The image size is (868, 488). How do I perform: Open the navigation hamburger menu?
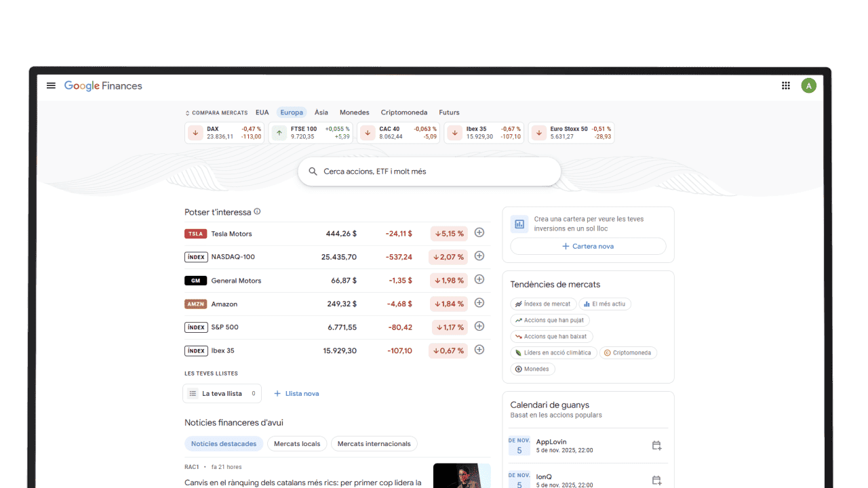[x=51, y=85]
